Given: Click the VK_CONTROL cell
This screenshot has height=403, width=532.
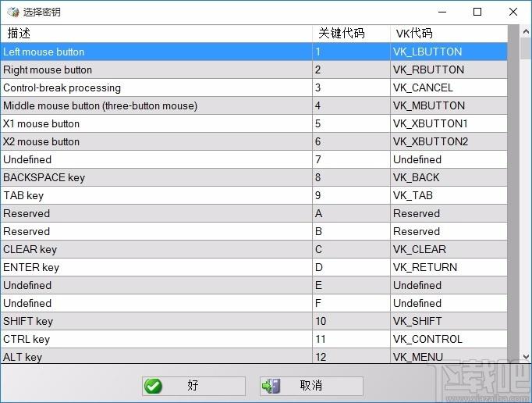Looking at the screenshot, I should click(449, 339).
